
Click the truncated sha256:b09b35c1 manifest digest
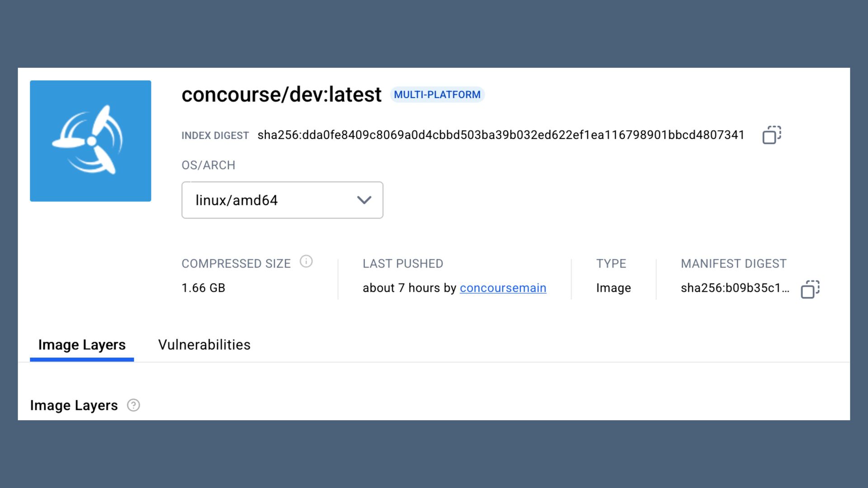tap(735, 288)
